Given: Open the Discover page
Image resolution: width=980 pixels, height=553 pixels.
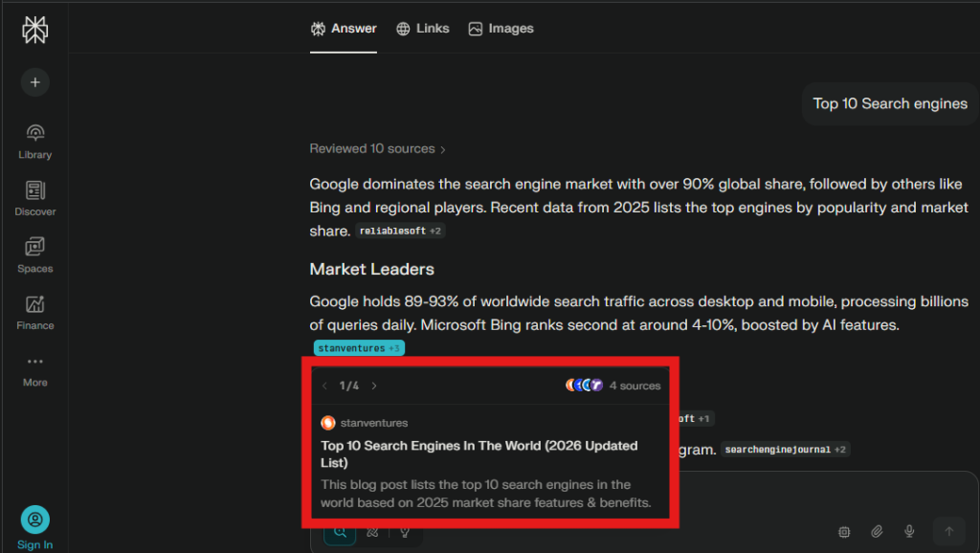Looking at the screenshot, I should [x=35, y=197].
